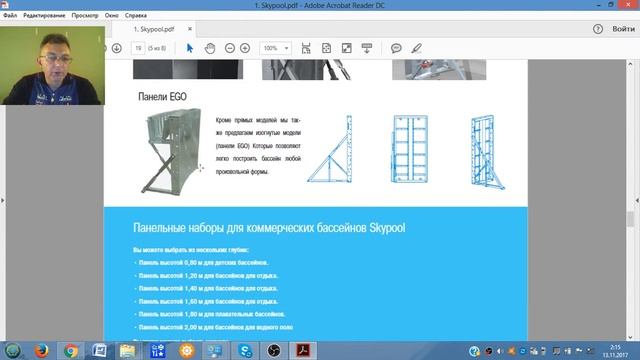
Task: Switch to the 1. Skypool.pdf tab
Action: pos(153,29)
